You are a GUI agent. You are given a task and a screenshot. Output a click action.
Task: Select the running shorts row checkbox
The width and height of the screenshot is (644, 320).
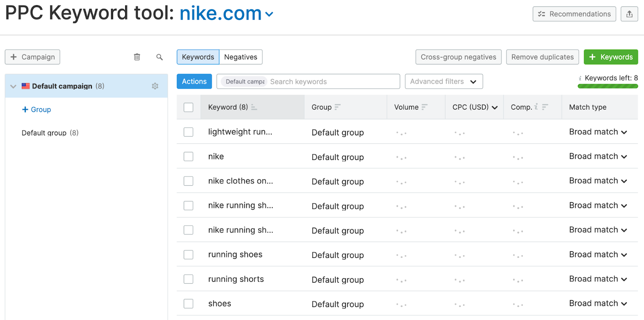188,279
